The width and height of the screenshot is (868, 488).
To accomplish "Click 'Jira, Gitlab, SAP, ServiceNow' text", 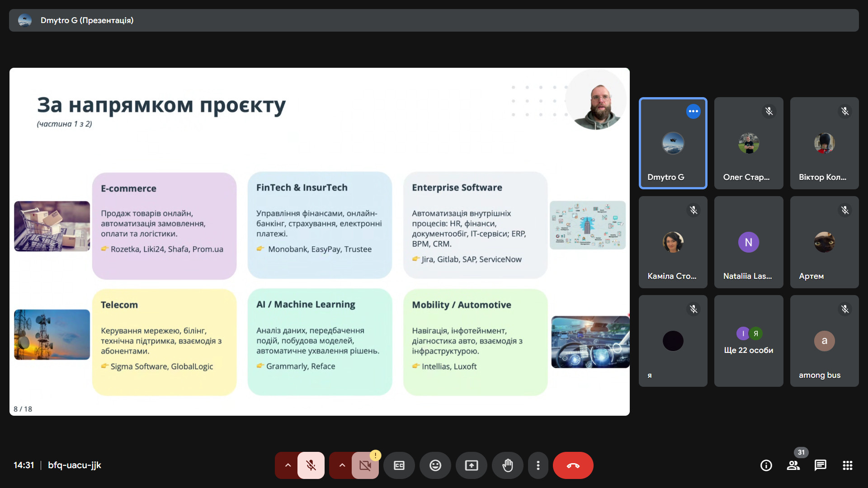I will click(x=472, y=260).
